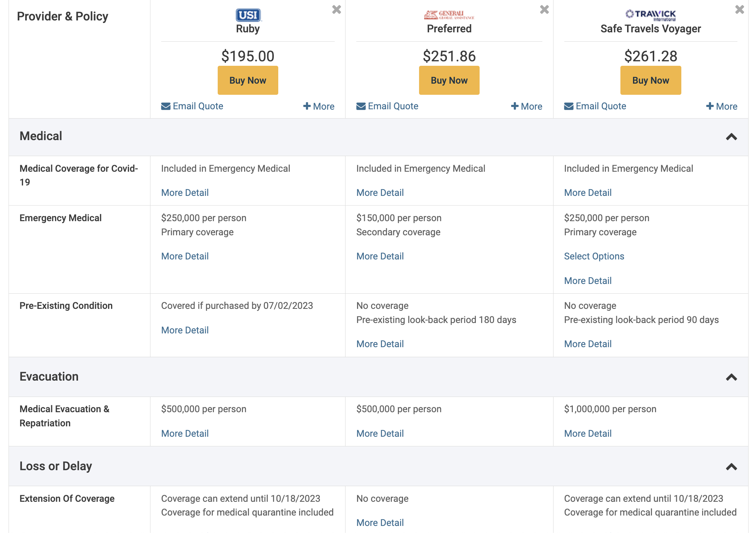Image resolution: width=756 pixels, height=533 pixels.
Task: Click the Provider & Policy heading
Action: point(62,16)
